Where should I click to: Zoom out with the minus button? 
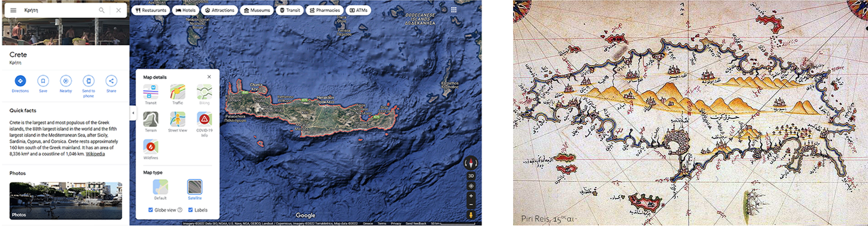[471, 204]
